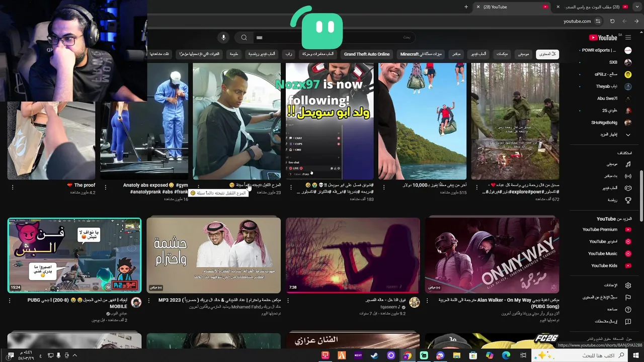
Task: Select the Grand Theft Auto Online chip
Action: (x=367, y=54)
